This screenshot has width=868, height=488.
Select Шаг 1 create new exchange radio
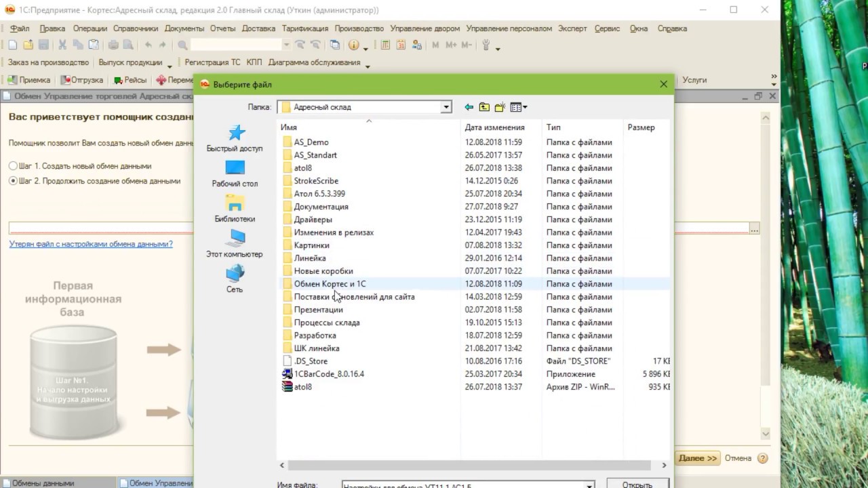click(x=13, y=166)
